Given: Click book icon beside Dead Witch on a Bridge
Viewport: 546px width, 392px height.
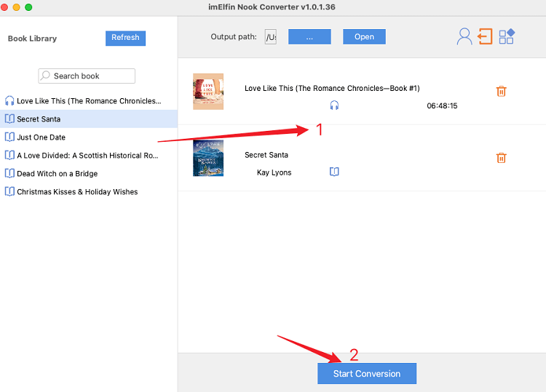Looking at the screenshot, I should coord(9,173).
